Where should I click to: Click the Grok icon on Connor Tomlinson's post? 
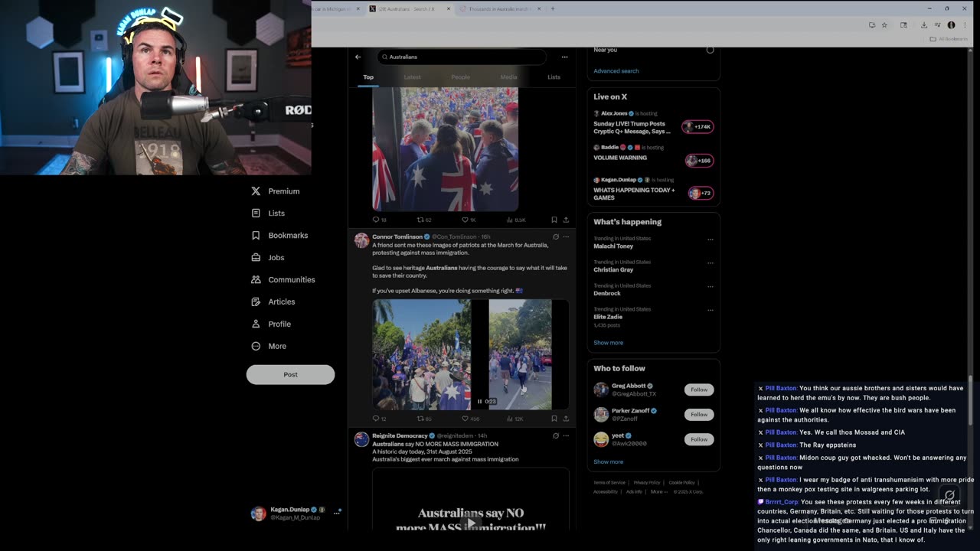pos(556,236)
